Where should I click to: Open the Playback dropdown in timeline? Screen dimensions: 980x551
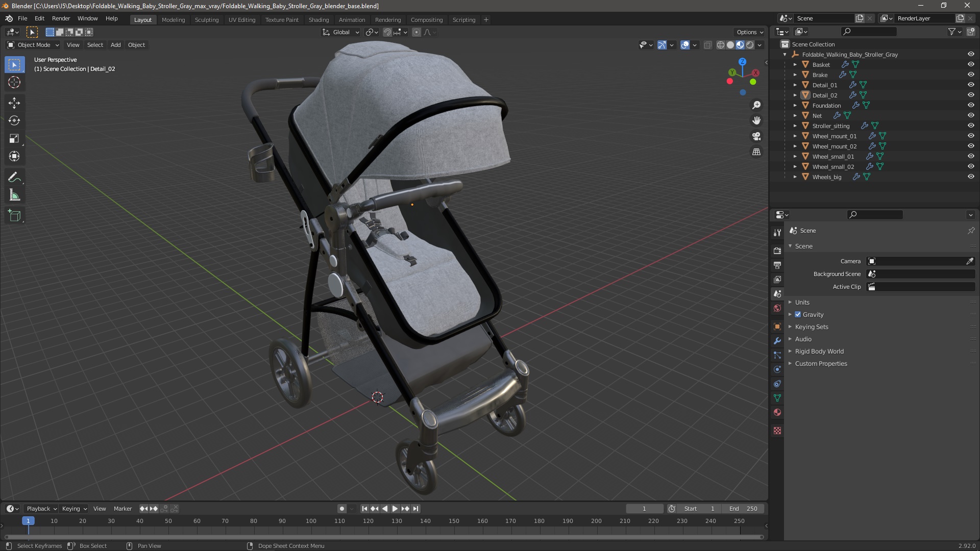coord(41,509)
